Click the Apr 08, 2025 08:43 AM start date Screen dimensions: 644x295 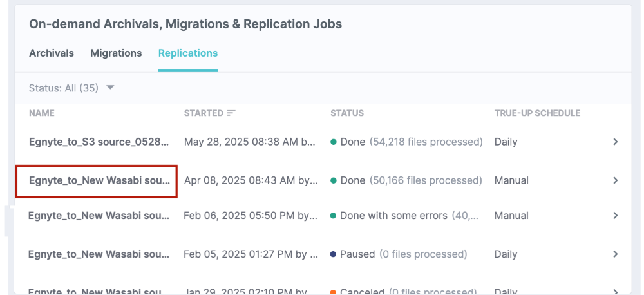coord(251,180)
